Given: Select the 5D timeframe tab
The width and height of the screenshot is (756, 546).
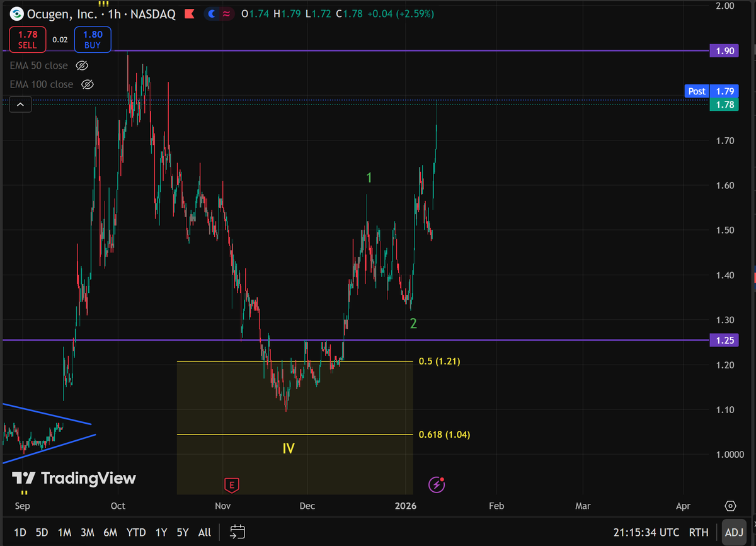Looking at the screenshot, I should pyautogui.click(x=41, y=532).
